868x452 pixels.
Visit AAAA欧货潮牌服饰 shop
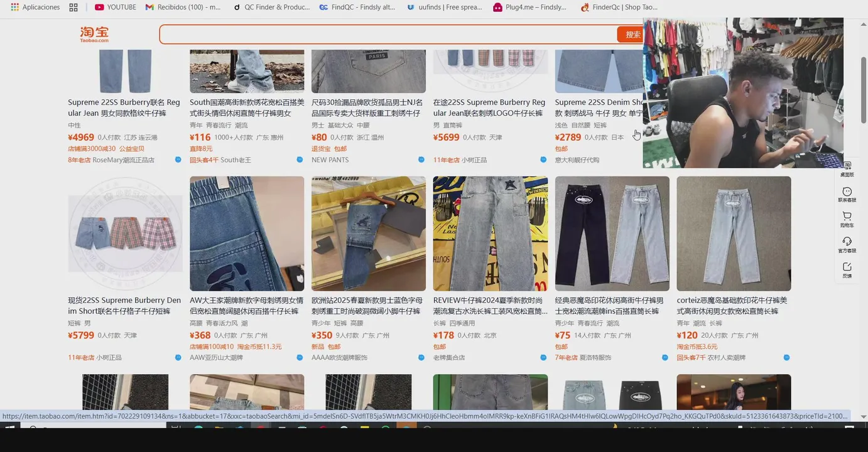tap(340, 358)
